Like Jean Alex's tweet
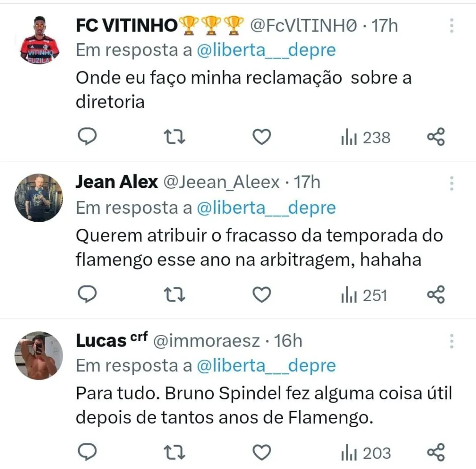This screenshot has height=469, width=476. pyautogui.click(x=261, y=295)
